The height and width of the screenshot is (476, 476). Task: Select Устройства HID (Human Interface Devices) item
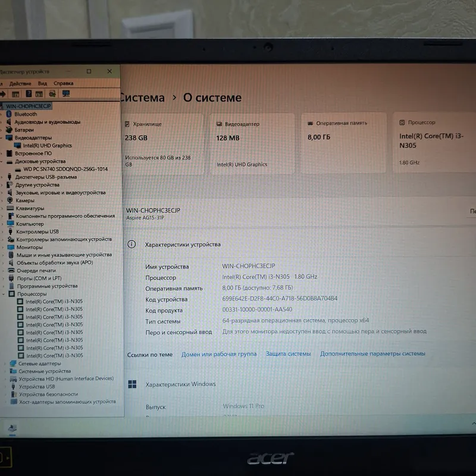click(66, 378)
